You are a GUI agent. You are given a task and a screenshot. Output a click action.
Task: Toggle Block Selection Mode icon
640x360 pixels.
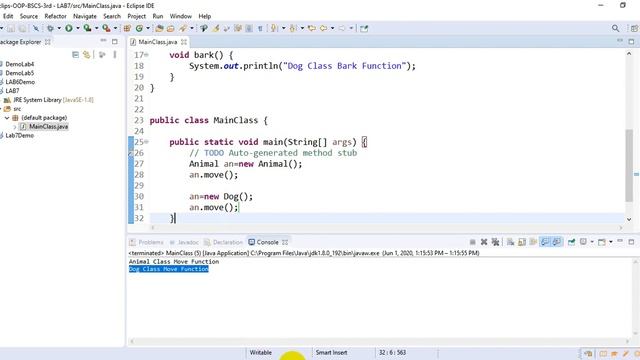(249, 28)
